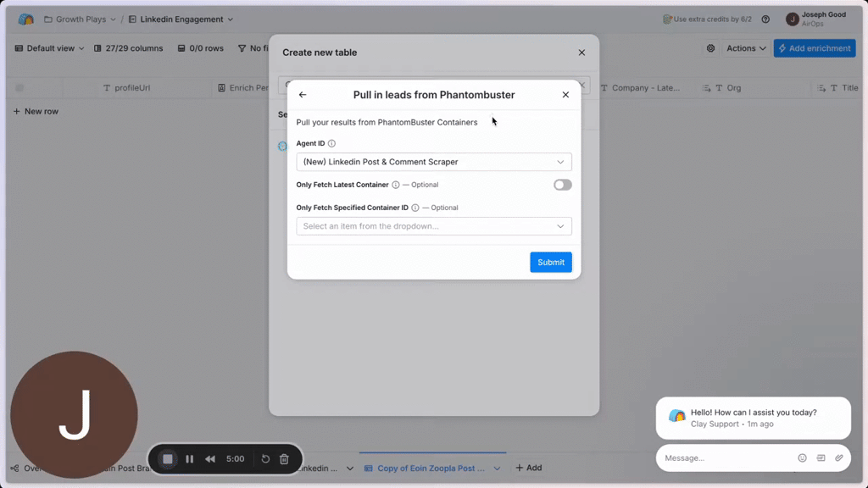
Task: Open emoji picker in chat
Action: (x=802, y=458)
